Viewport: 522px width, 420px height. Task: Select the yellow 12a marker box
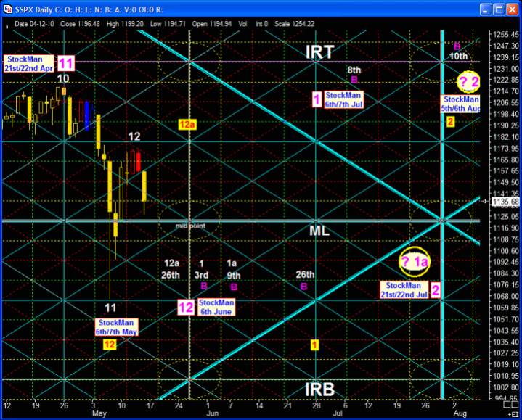point(187,124)
